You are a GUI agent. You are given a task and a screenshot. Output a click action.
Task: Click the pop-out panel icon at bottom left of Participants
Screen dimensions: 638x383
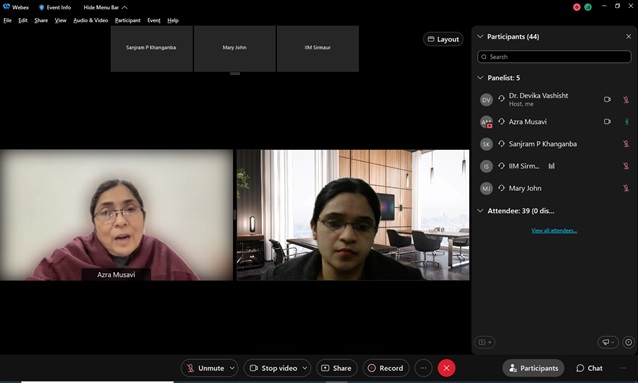[485, 342]
